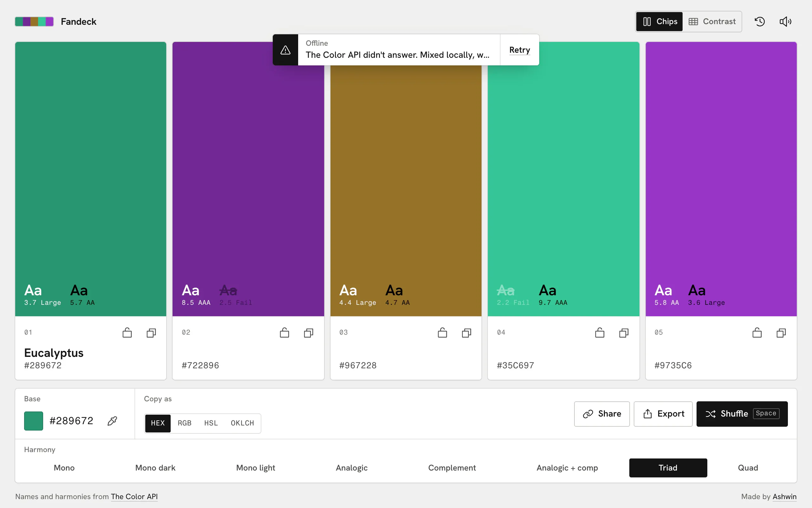
Task: Export the palette
Action: click(x=663, y=414)
